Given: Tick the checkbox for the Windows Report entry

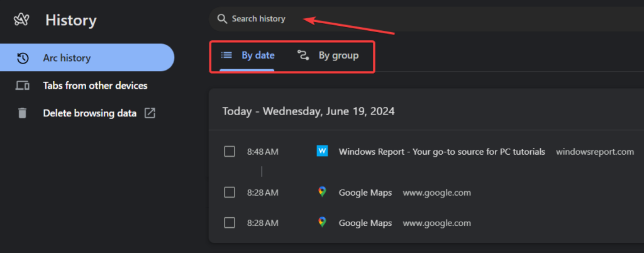Looking at the screenshot, I should pyautogui.click(x=230, y=152).
